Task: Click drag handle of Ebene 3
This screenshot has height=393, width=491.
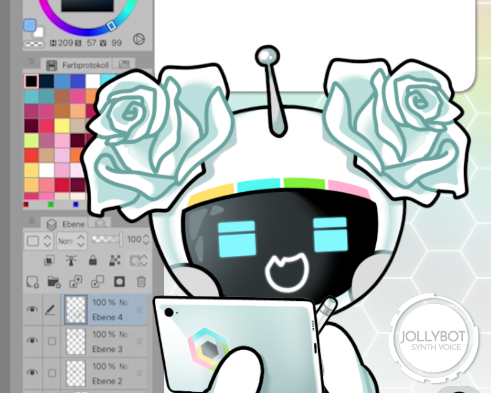Action: click(139, 341)
